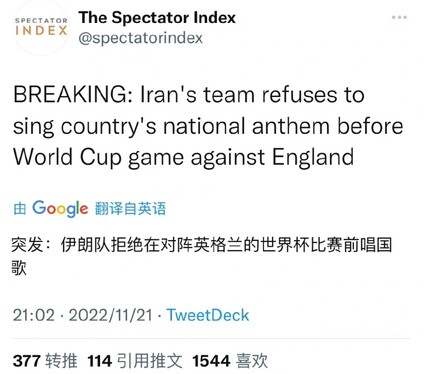Click the TweetDeck source link
Viewport: 427px width, 374px height.
pyautogui.click(x=208, y=315)
